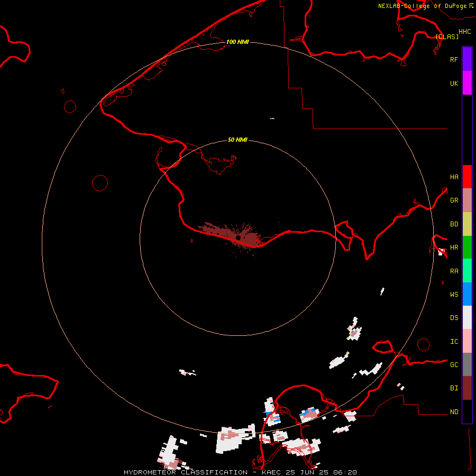Click the GC legend label
The height and width of the screenshot is (476, 476).
coord(454,365)
